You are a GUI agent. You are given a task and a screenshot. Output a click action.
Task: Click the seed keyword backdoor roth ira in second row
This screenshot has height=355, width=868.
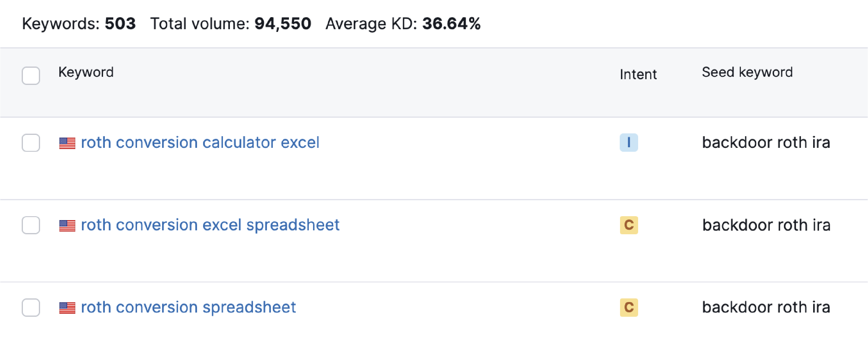pyautogui.click(x=766, y=225)
